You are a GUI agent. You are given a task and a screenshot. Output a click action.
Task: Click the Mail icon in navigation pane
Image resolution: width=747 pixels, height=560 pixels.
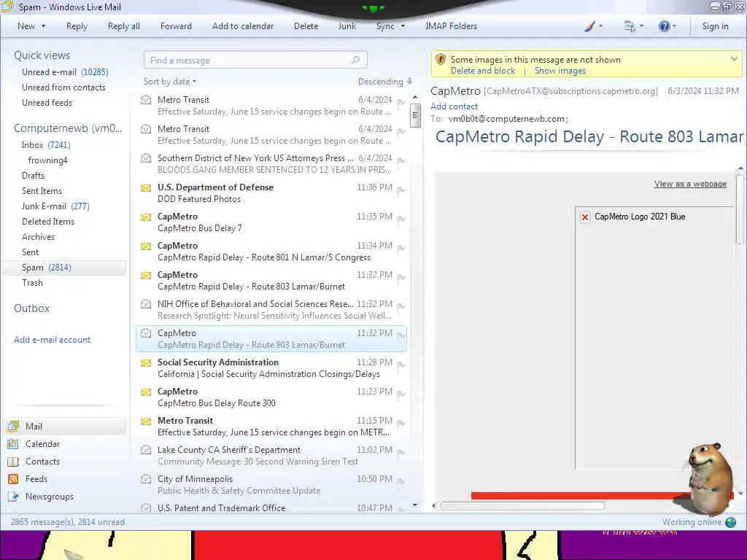coord(13,426)
